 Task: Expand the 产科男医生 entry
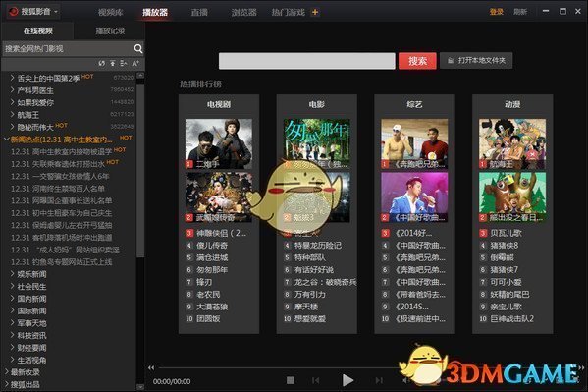tap(12, 90)
